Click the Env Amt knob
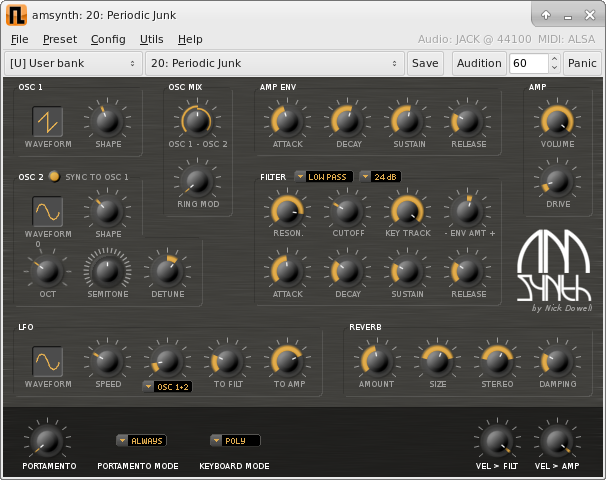Image resolution: width=606 pixels, height=480 pixels. click(x=467, y=211)
